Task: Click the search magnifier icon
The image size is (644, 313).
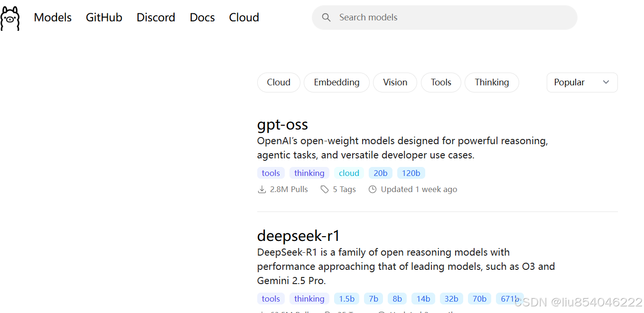Action: pyautogui.click(x=326, y=18)
